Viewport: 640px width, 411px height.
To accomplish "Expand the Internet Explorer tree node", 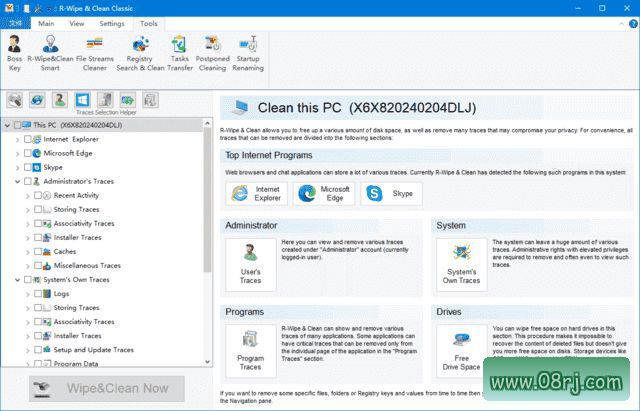I will coord(17,140).
